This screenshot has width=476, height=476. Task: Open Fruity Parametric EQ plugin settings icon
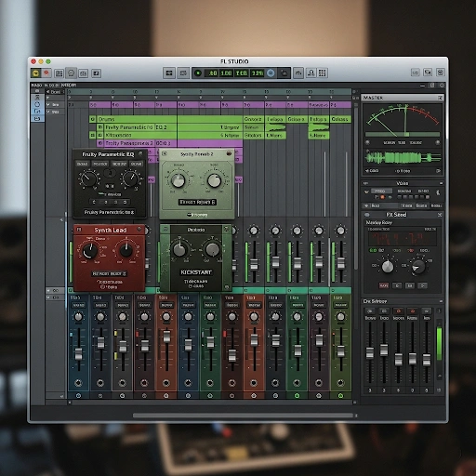140,153
